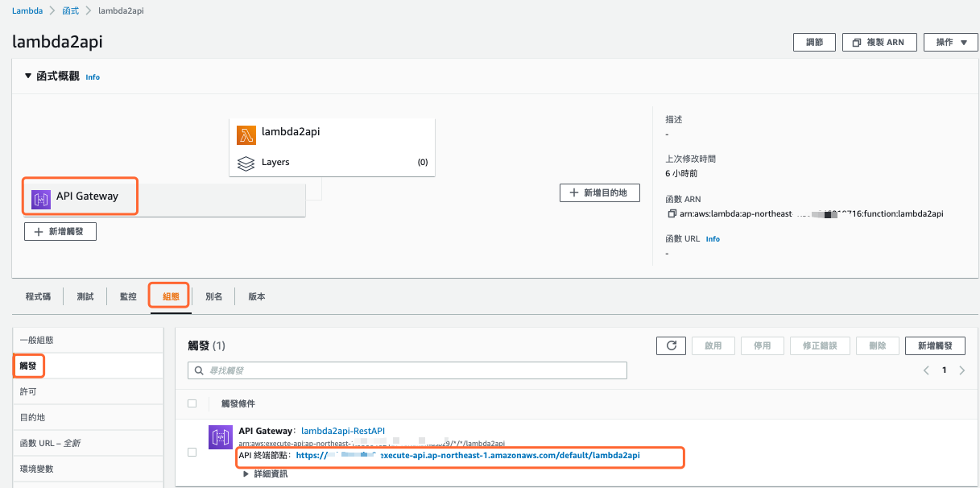The width and height of the screenshot is (980, 488).
Task: Select 許可 in the sidebar
Action: point(88,391)
